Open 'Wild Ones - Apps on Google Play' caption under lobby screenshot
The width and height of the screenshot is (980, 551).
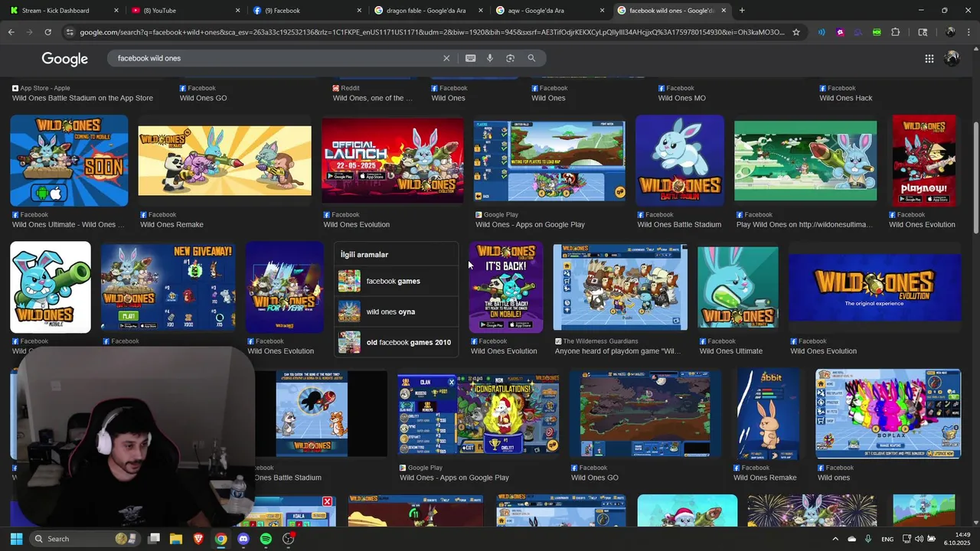530,225
